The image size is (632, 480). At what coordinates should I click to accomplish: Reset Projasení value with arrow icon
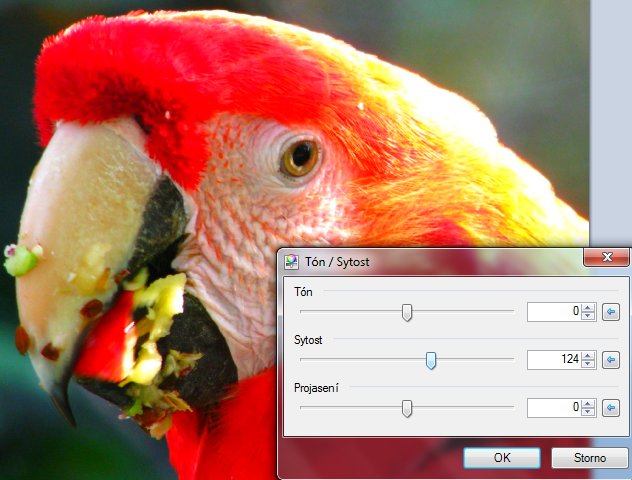coord(611,408)
